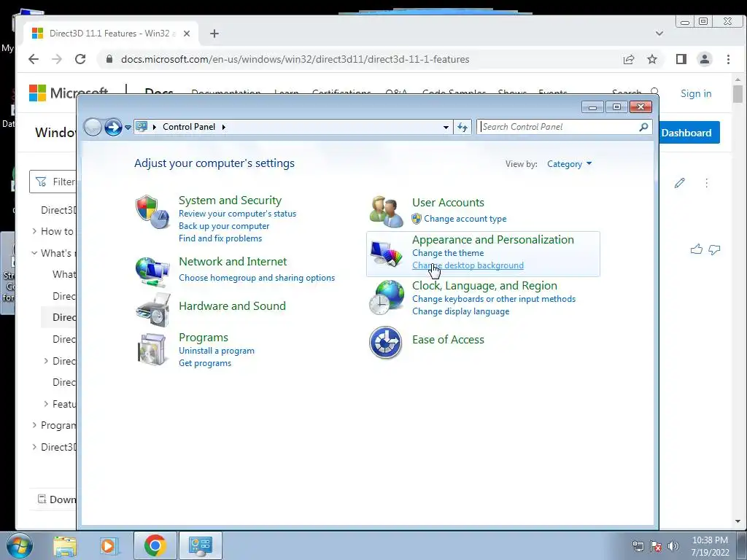
Task: Expand the Program tree node in Docs
Action: tap(34, 425)
